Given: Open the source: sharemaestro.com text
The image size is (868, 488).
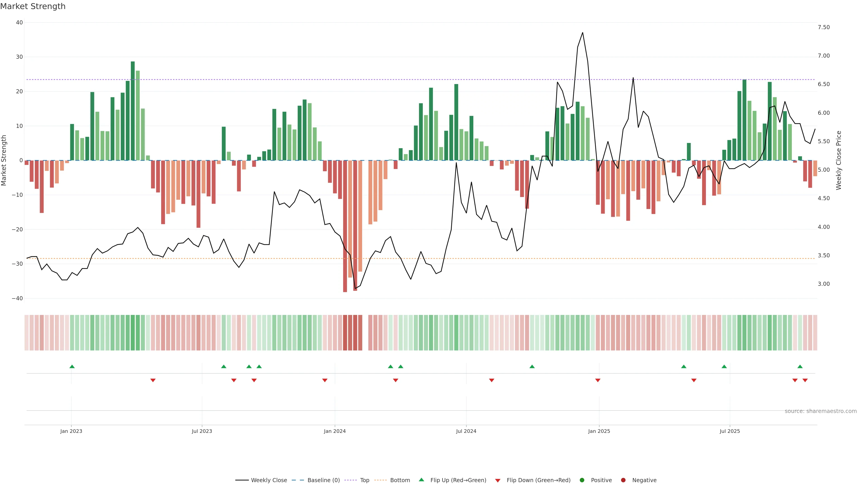Looking at the screenshot, I should [821, 411].
